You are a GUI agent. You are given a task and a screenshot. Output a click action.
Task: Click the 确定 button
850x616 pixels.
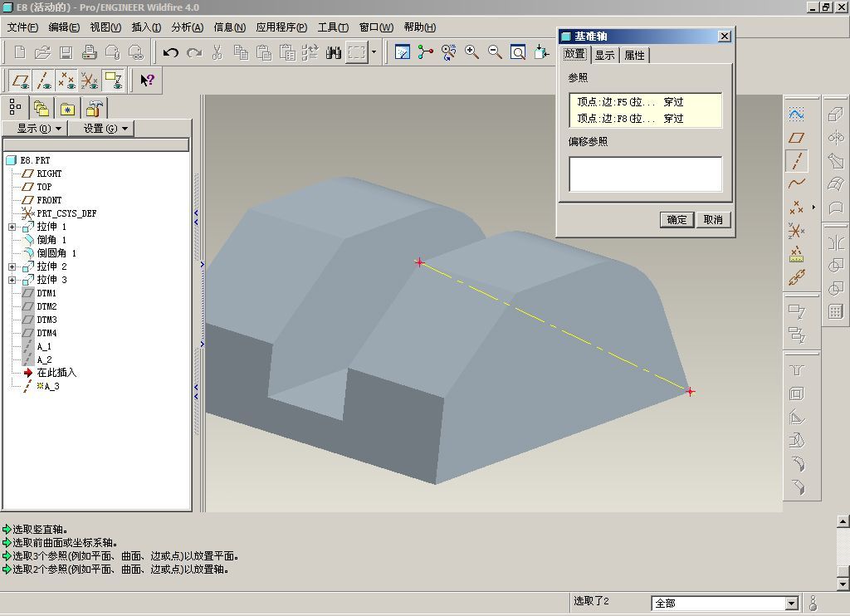(677, 220)
